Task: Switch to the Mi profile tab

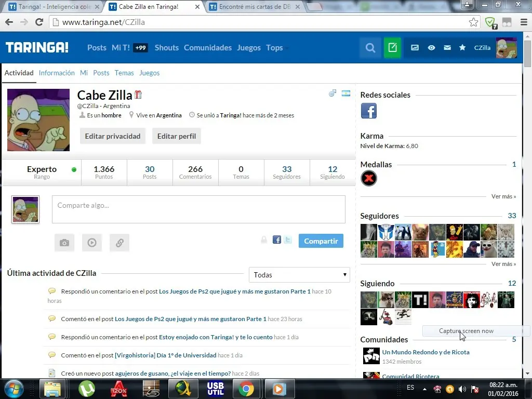Action: click(84, 73)
